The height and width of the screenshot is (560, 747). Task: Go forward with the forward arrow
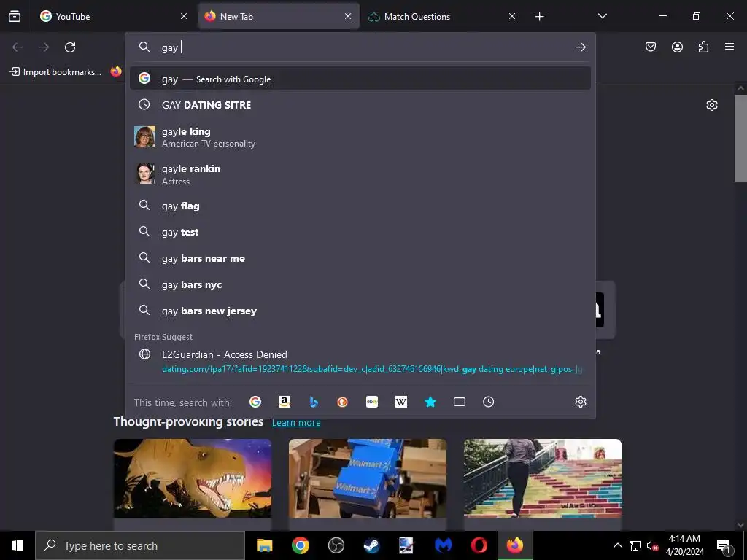[x=44, y=47]
